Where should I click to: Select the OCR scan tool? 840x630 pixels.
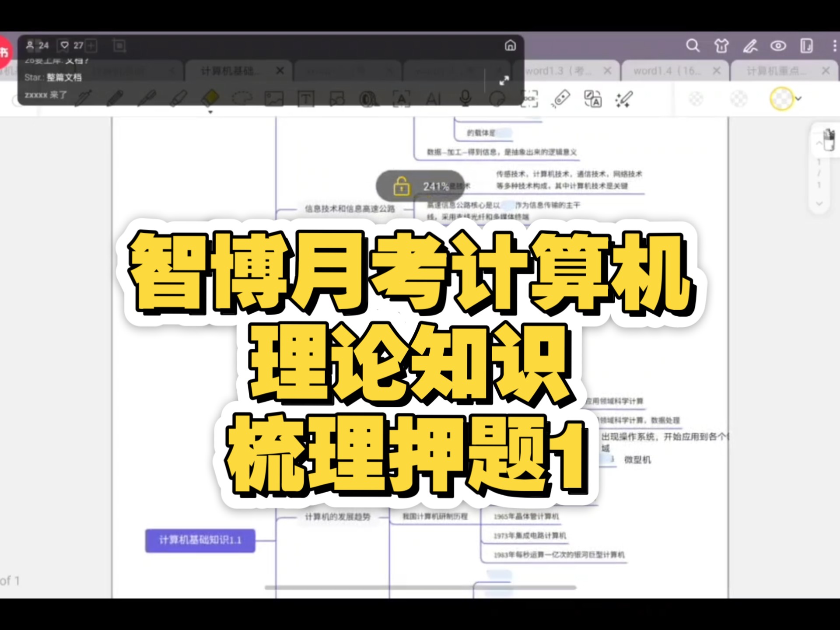pos(529,99)
